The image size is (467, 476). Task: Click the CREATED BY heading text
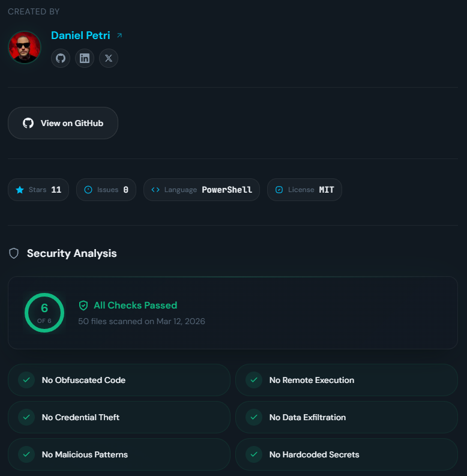point(34,11)
